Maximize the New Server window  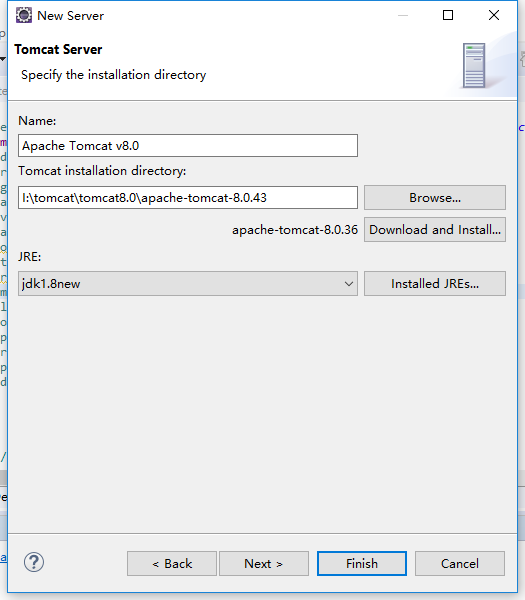448,15
